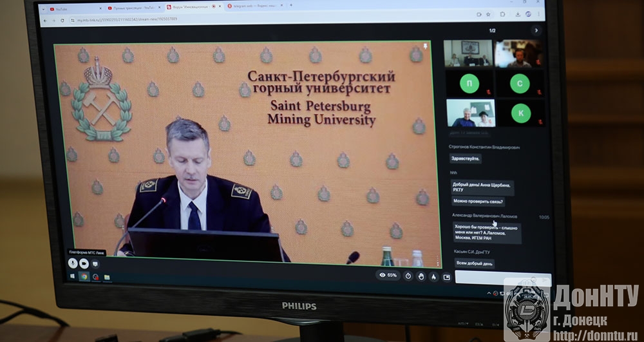
Task: Select the video tile of man in headphones
Action: tap(518, 53)
